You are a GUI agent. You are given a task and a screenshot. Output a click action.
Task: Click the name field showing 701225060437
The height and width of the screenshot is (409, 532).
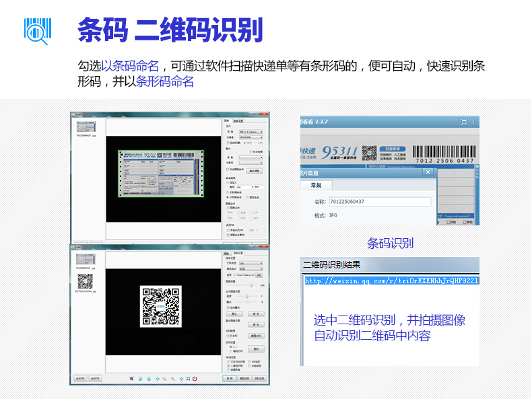tap(380, 202)
